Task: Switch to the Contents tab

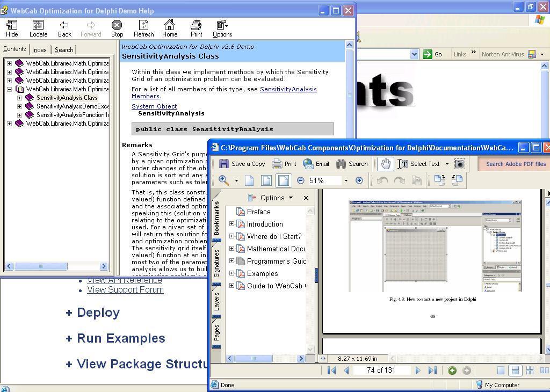Action: click(15, 49)
